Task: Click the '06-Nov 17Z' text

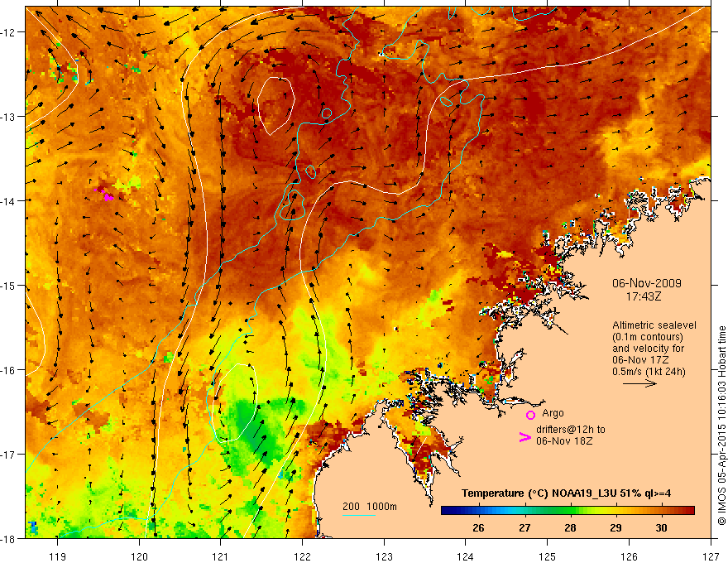Action: click(x=640, y=360)
